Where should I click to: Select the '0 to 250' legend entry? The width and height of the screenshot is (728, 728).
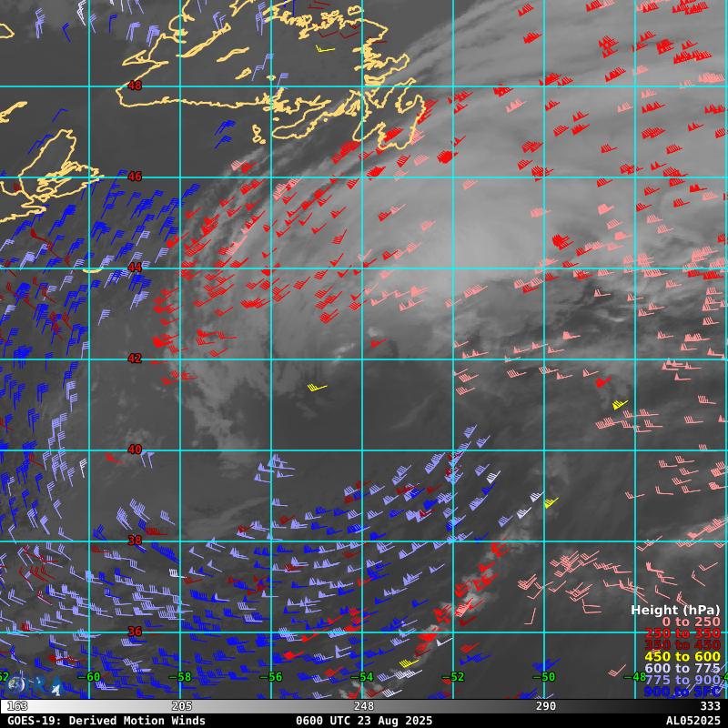pyautogui.click(x=691, y=622)
